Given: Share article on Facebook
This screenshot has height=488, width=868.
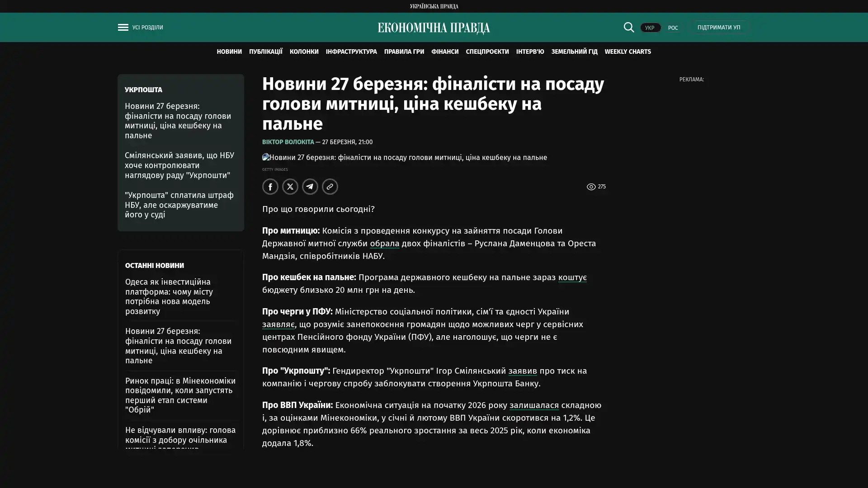Looking at the screenshot, I should (270, 187).
